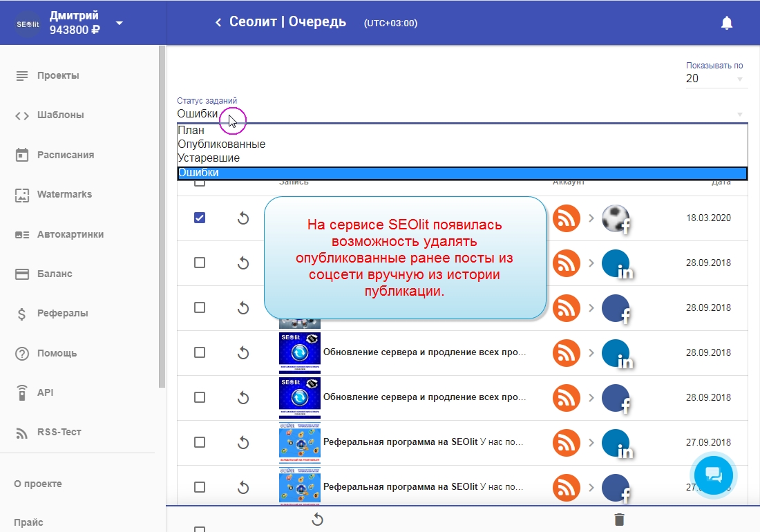Open the 'О проекте' link
The height and width of the screenshot is (532, 760).
[x=38, y=484]
